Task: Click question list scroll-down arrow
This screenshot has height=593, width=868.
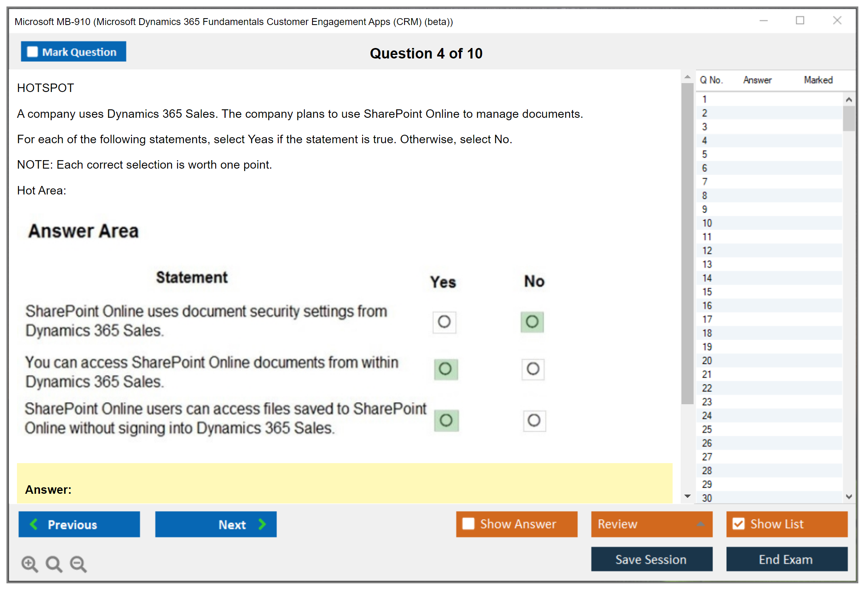Action: 849,497
